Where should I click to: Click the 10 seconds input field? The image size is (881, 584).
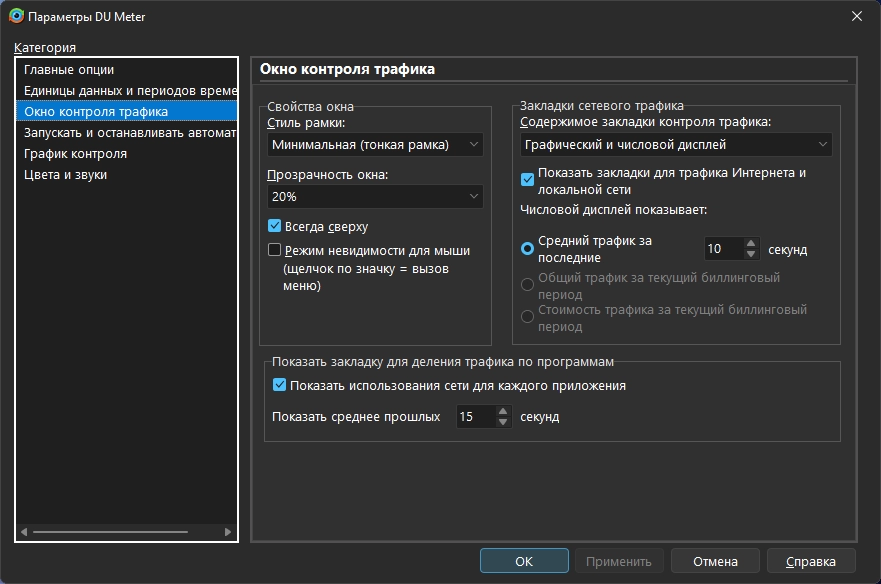pos(720,249)
